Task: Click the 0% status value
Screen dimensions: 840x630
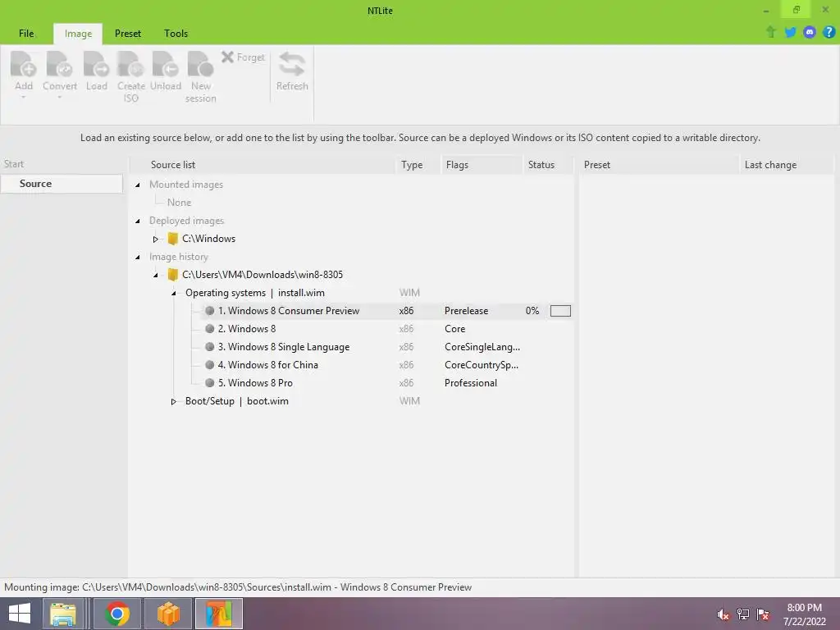Action: (532, 311)
